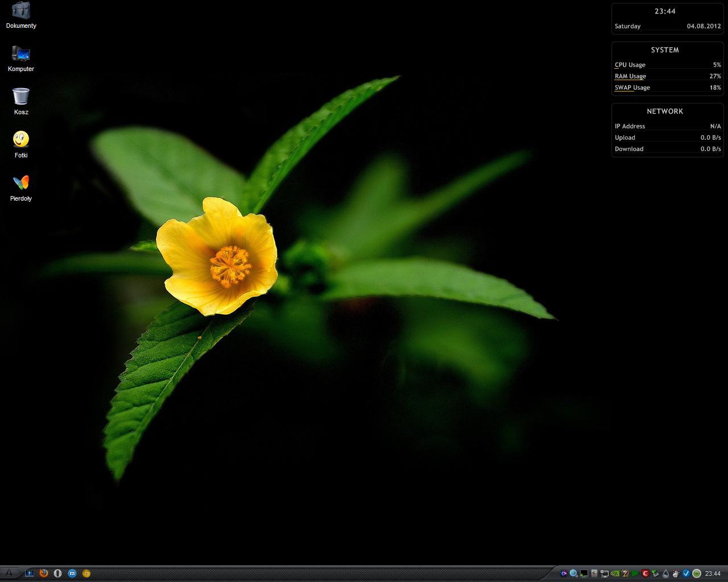Click the yellow round taskbar launcher icon
728x582 pixels.
86,573
